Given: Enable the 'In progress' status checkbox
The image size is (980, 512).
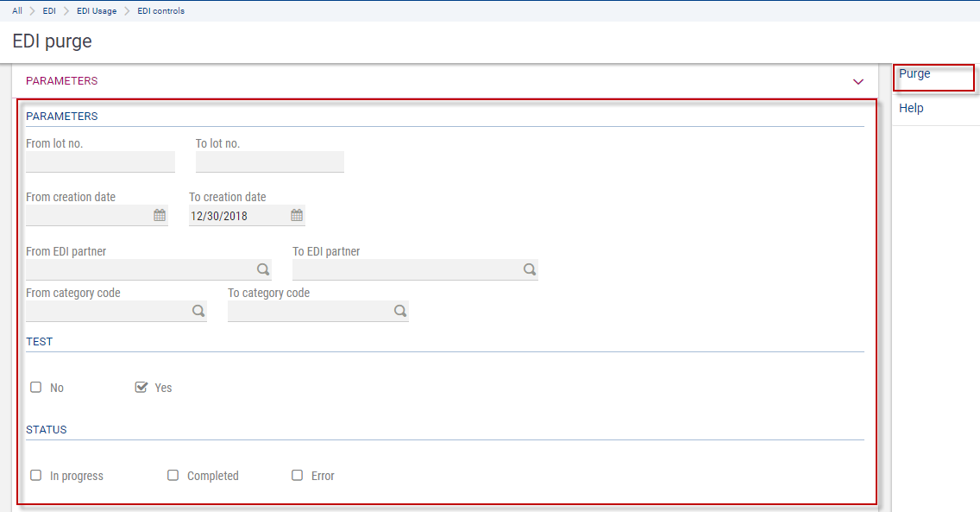Looking at the screenshot, I should click(x=36, y=476).
